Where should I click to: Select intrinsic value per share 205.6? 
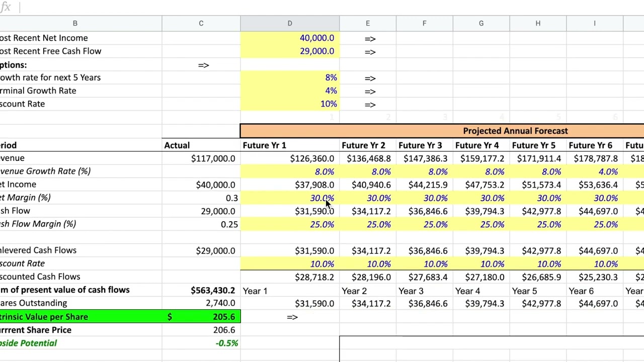[201, 317]
